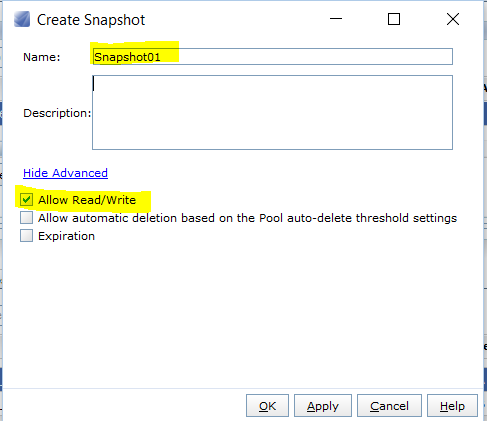Minimize the Create Snapshot window
This screenshot has height=421, width=487.
point(336,19)
